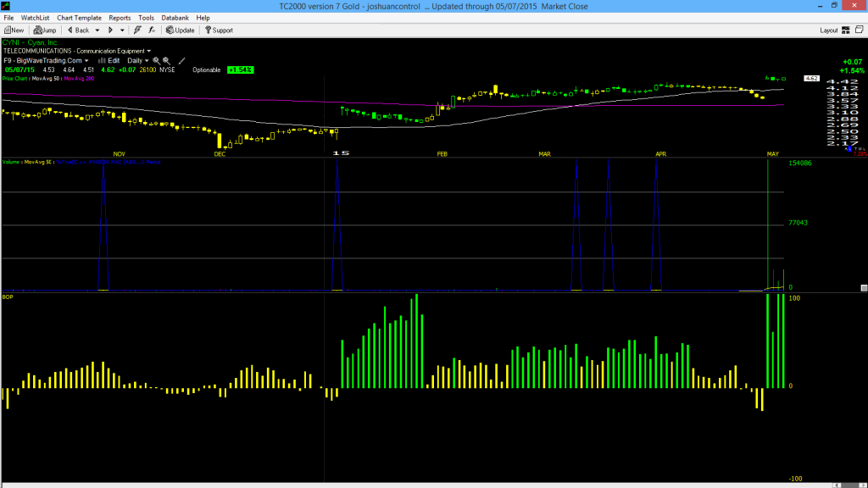Click the second magnifier zoom icon
This screenshot has height=488, width=868.
point(166,61)
